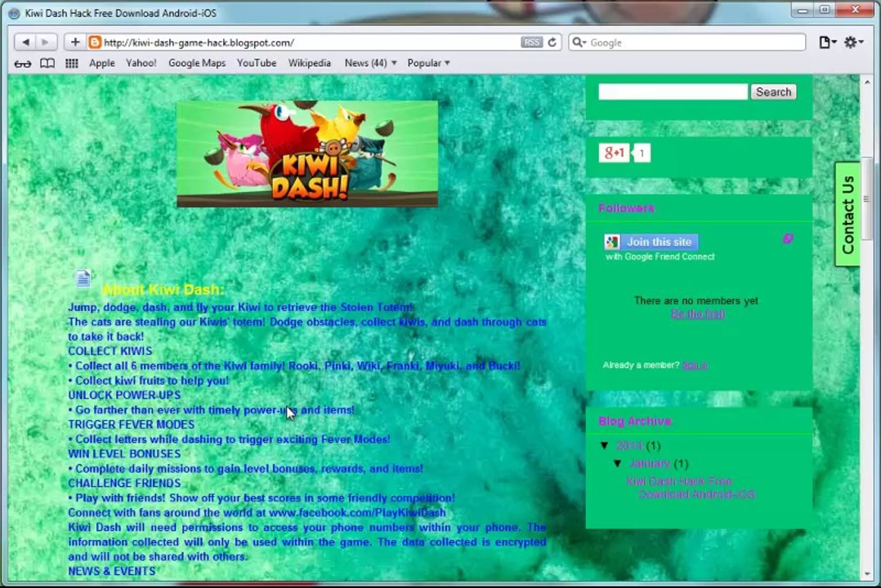This screenshot has height=588, width=881.
Task: Open the settings gear menu
Action: click(x=853, y=42)
